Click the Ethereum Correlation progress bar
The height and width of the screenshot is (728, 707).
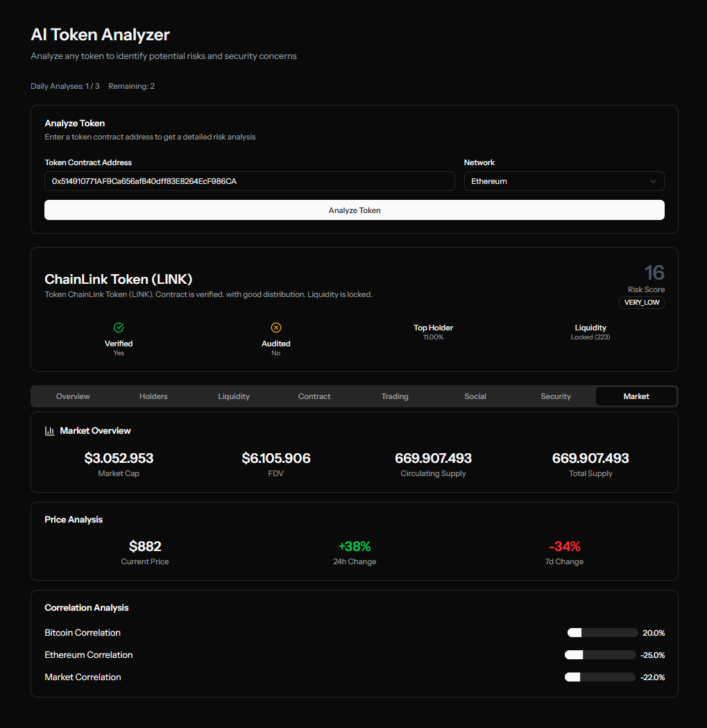600,655
